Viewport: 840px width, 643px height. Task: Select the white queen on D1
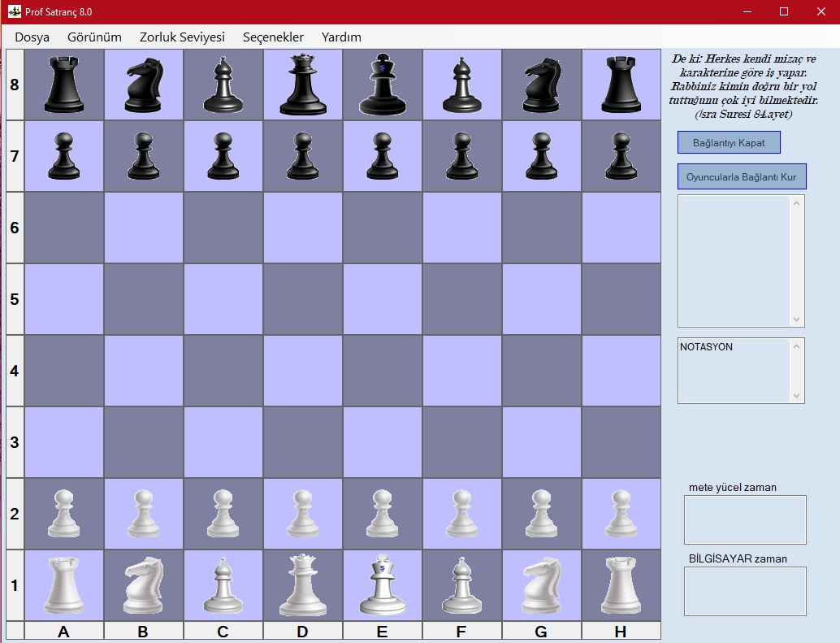point(303,585)
